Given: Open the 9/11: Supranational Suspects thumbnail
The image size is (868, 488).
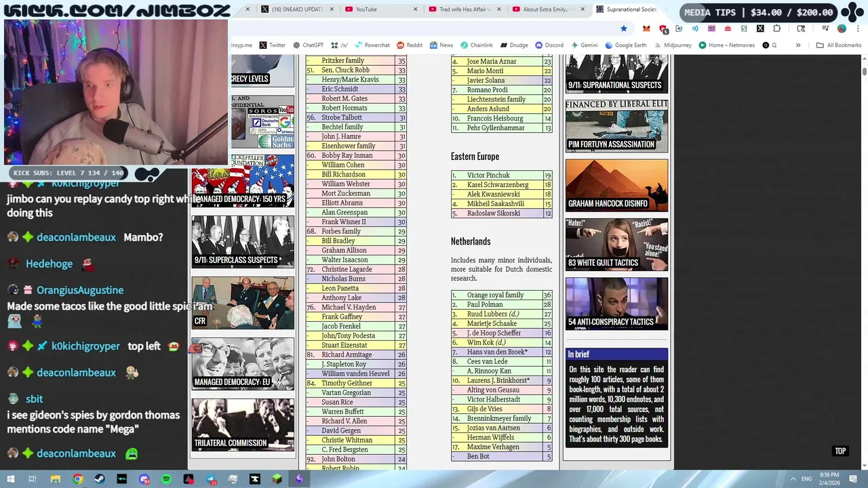Looking at the screenshot, I should (x=616, y=73).
